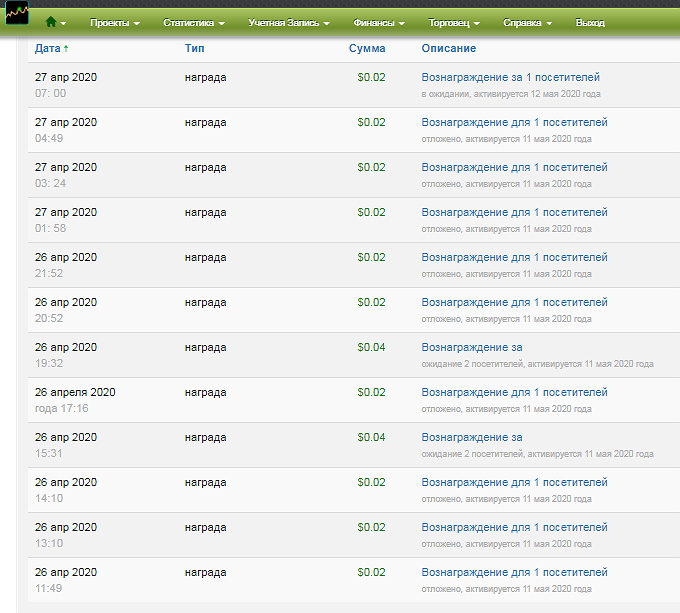680x613 pixels.
Task: Click the Дата sort arrow icon
Action: tap(66, 49)
